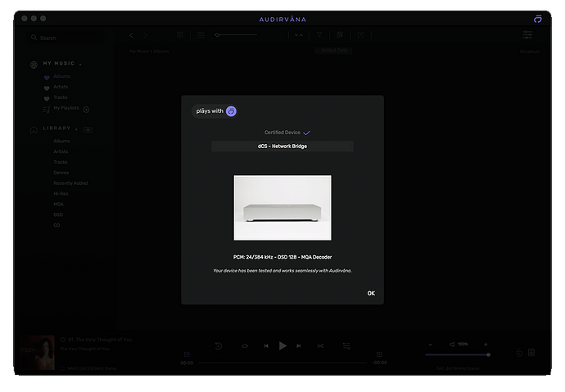The image size is (565, 392).
Task: Click the icon left of the speaker device
Action: coord(519,353)
